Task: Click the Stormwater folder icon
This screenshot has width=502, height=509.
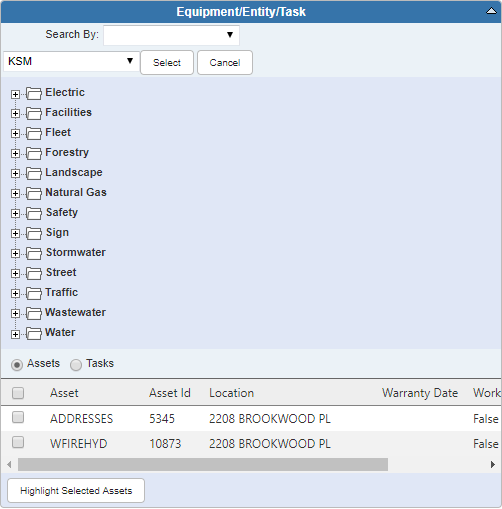Action: pos(34,253)
